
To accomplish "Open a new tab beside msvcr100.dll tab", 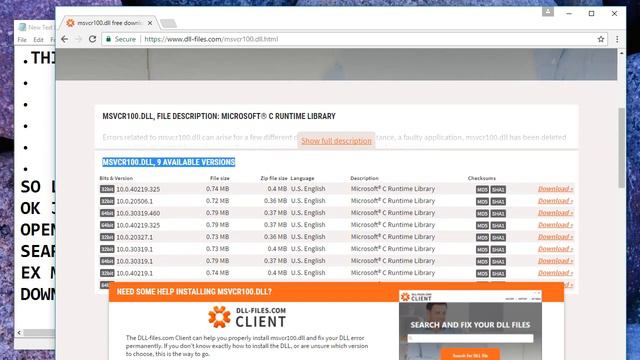I will pyautogui.click(x=168, y=24).
